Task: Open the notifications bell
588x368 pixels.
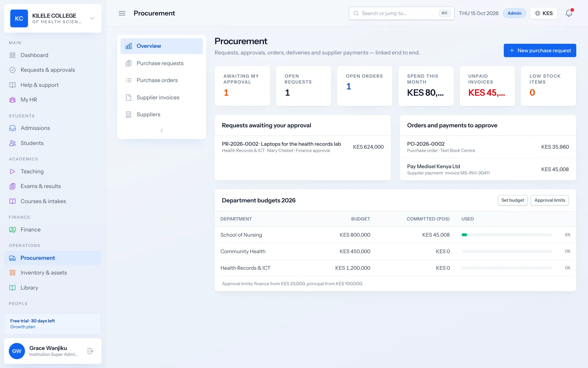Action: (x=569, y=13)
